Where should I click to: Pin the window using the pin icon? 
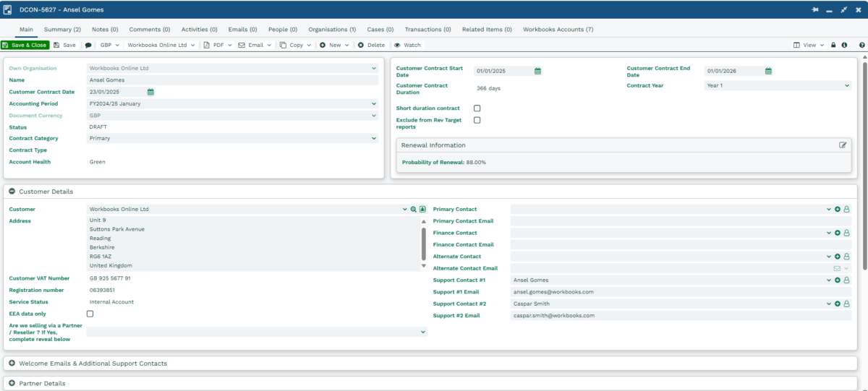click(x=816, y=10)
